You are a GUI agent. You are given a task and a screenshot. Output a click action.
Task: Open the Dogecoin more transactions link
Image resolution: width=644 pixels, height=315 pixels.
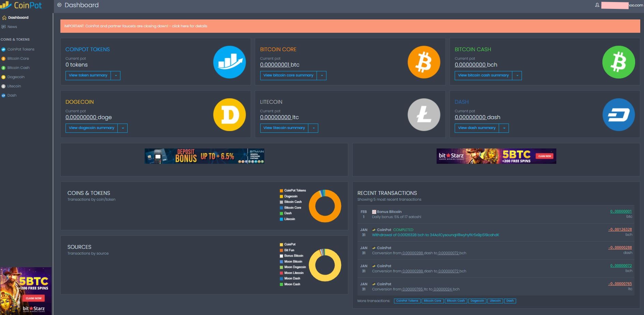(477, 301)
